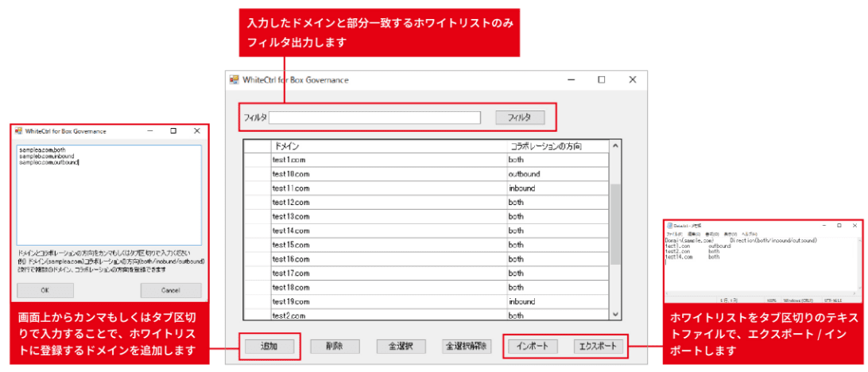Select the test10.com row in the list

coord(388,174)
